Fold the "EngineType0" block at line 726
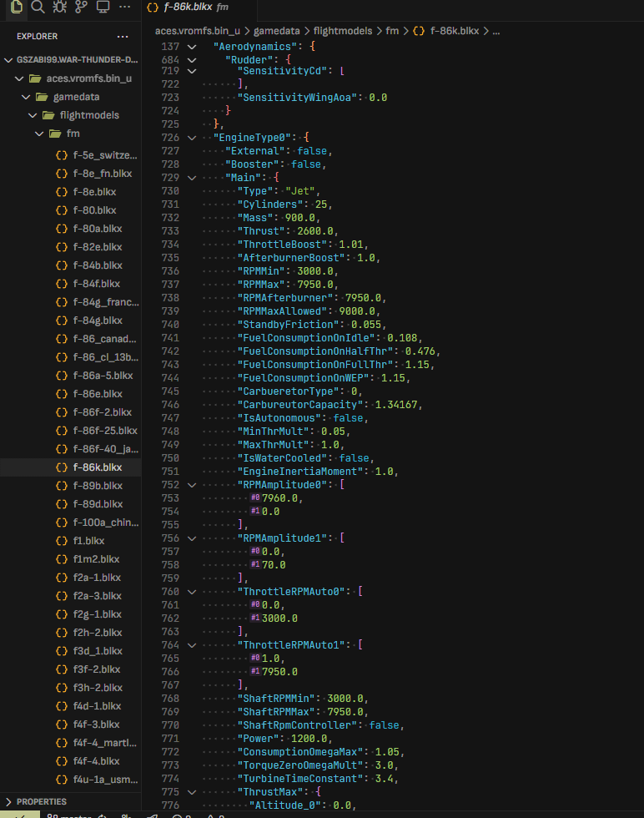Viewport: 644px width, 818px height. pyautogui.click(x=192, y=138)
